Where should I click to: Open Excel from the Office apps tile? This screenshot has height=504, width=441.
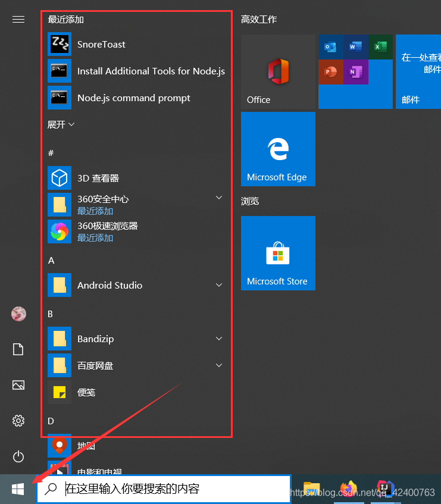380,47
